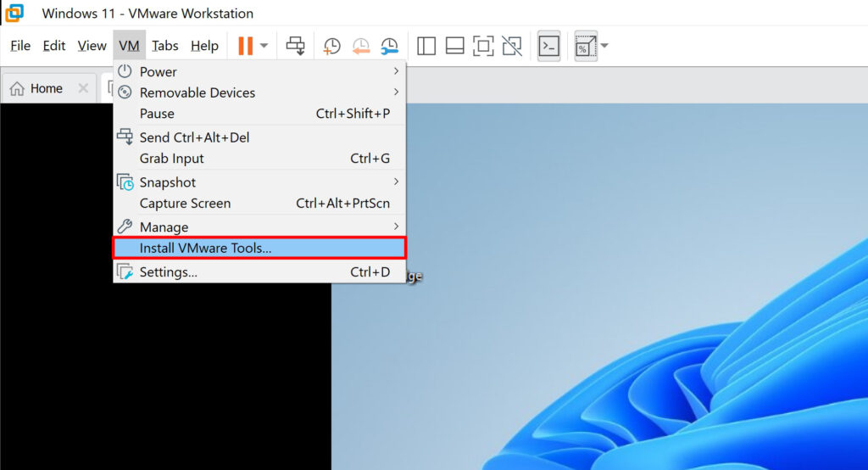Open Settings from the VM menu
Screen dimensions: 868x470
[259, 272]
